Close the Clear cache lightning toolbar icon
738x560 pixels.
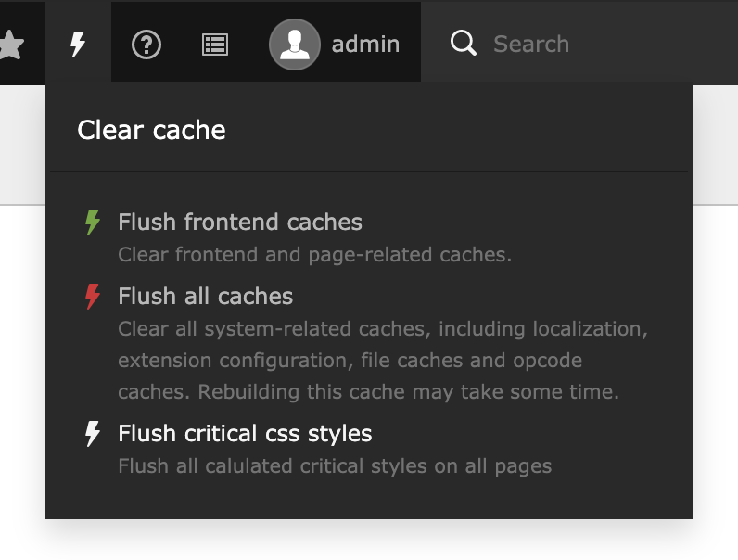click(78, 44)
